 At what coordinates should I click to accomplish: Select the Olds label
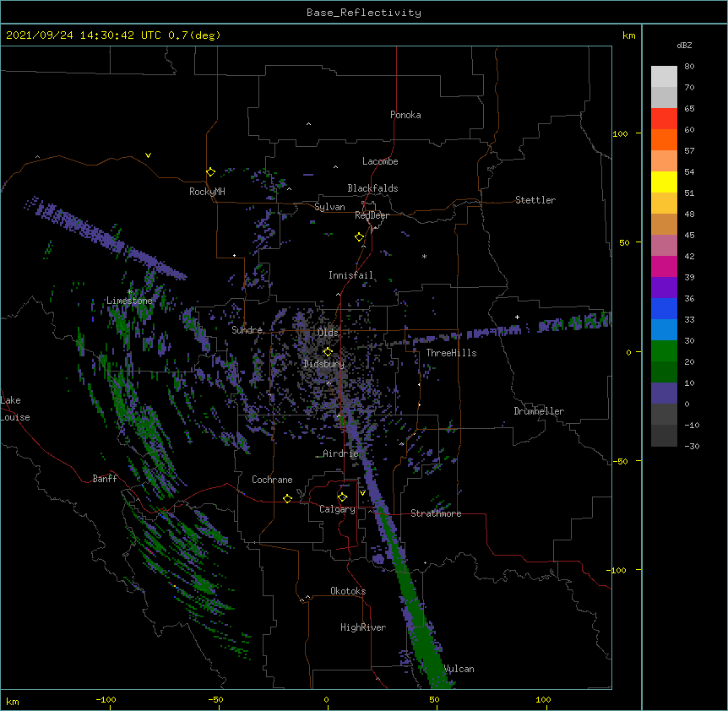tap(328, 333)
